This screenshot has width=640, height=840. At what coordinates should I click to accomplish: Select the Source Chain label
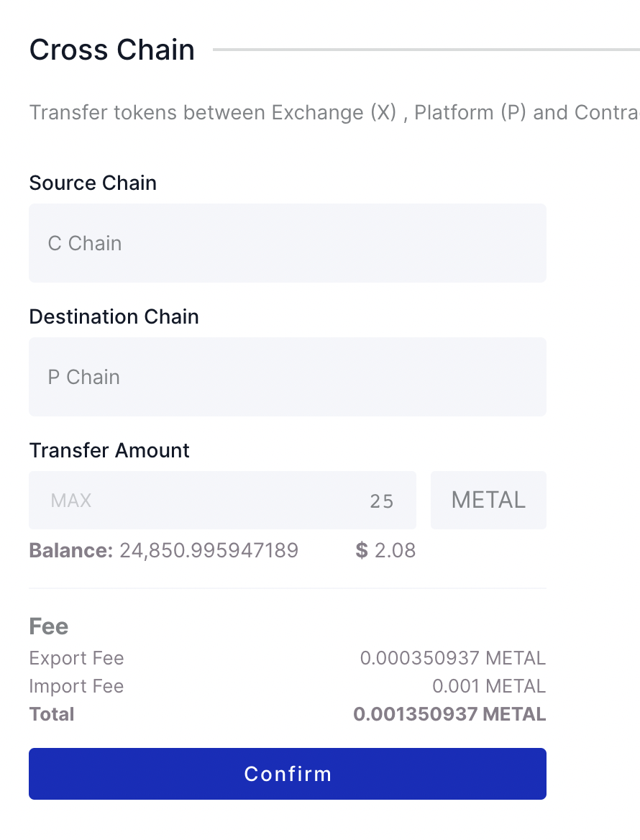[x=92, y=183]
